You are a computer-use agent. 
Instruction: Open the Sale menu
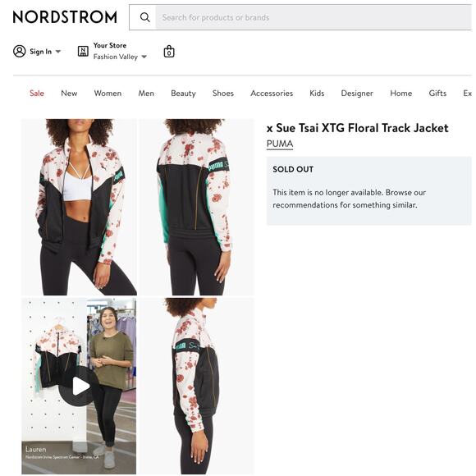[x=37, y=94]
